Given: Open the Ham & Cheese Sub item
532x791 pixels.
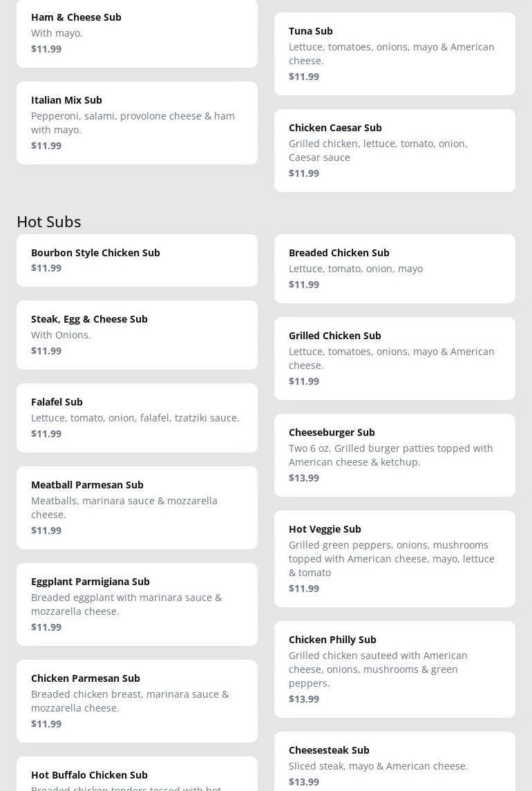Looking at the screenshot, I should [x=137, y=32].
